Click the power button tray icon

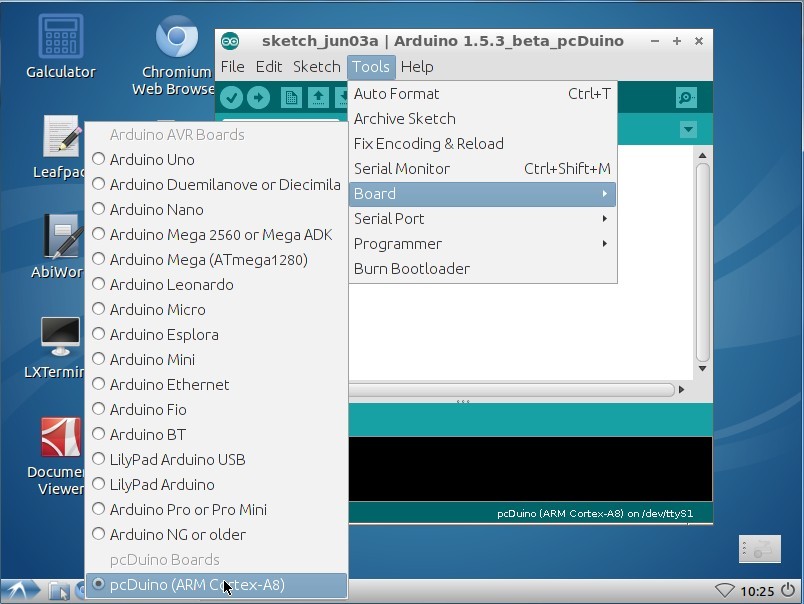coord(788,591)
